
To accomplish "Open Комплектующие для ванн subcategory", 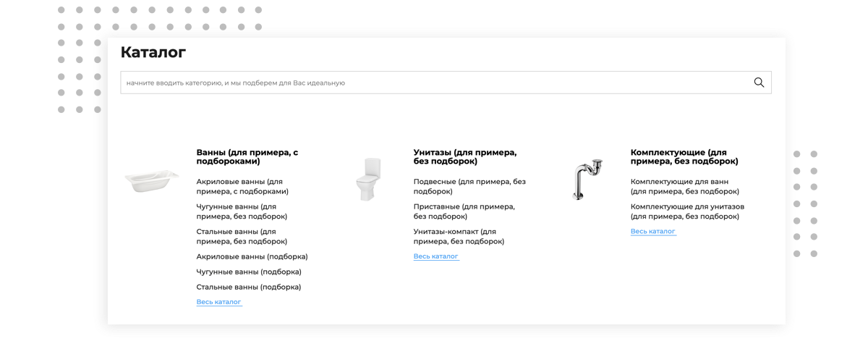I will coord(684,187).
